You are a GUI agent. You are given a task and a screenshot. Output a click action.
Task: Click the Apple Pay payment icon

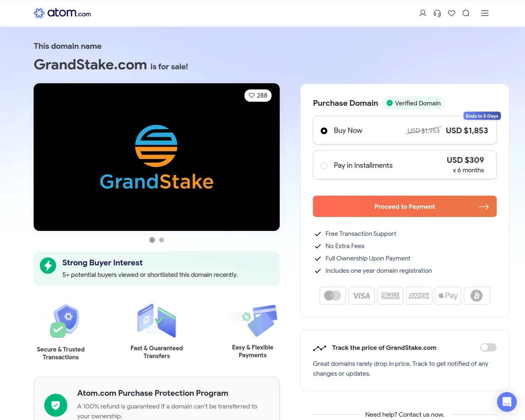pyautogui.click(x=448, y=296)
